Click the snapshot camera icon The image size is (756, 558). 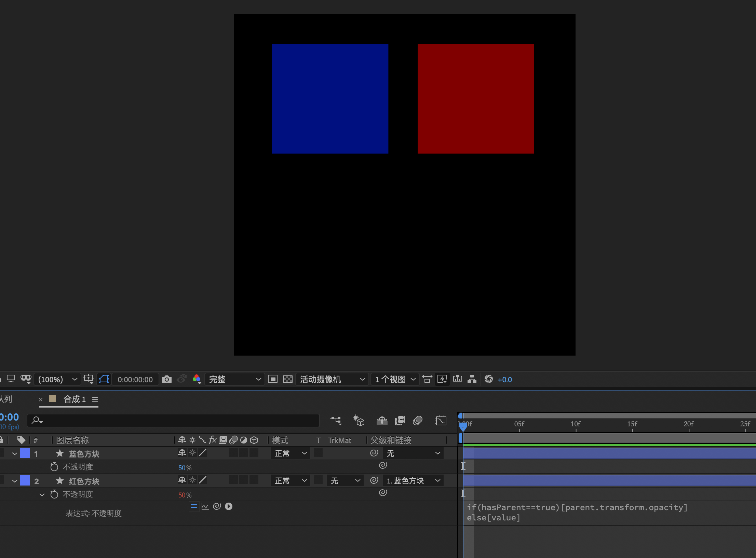point(167,379)
